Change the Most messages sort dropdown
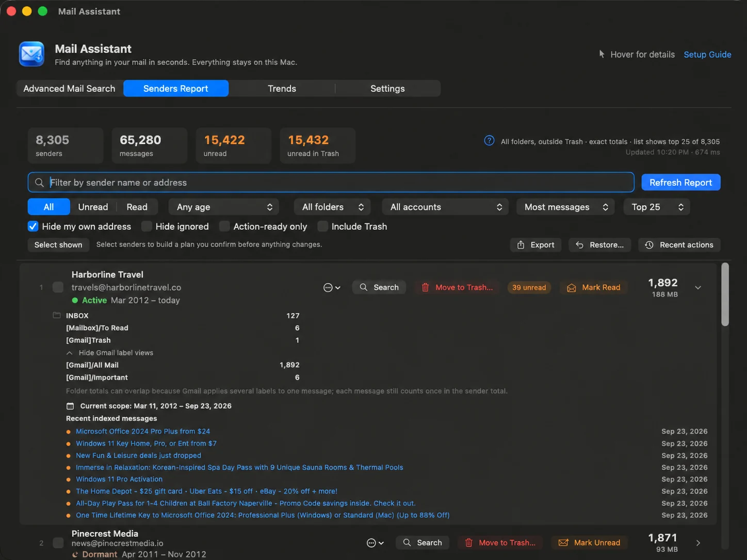 [565, 207]
